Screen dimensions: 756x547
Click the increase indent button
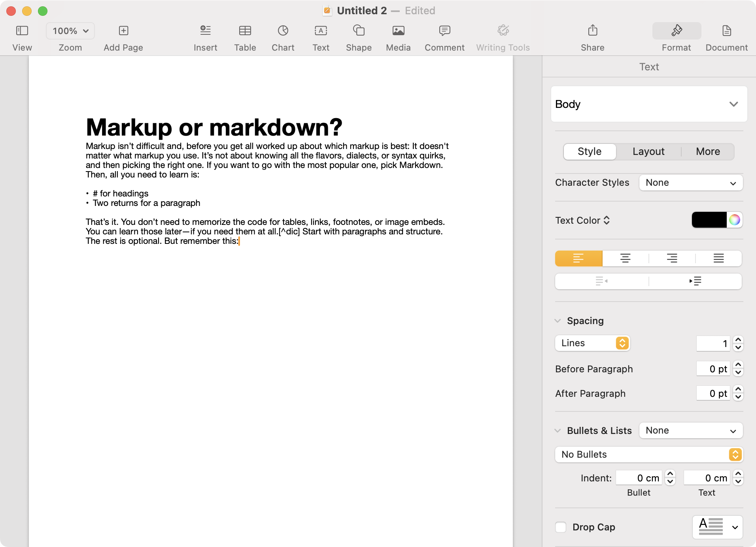[x=695, y=281]
